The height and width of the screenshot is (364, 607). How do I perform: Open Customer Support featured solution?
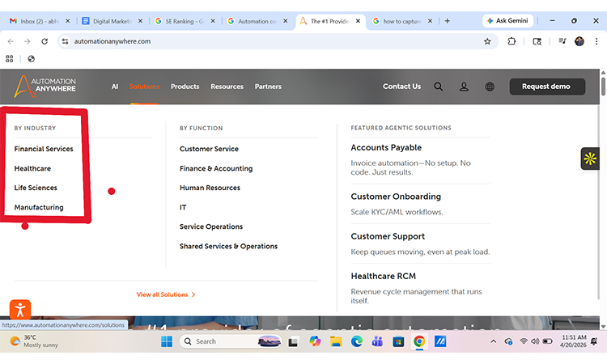(x=388, y=236)
